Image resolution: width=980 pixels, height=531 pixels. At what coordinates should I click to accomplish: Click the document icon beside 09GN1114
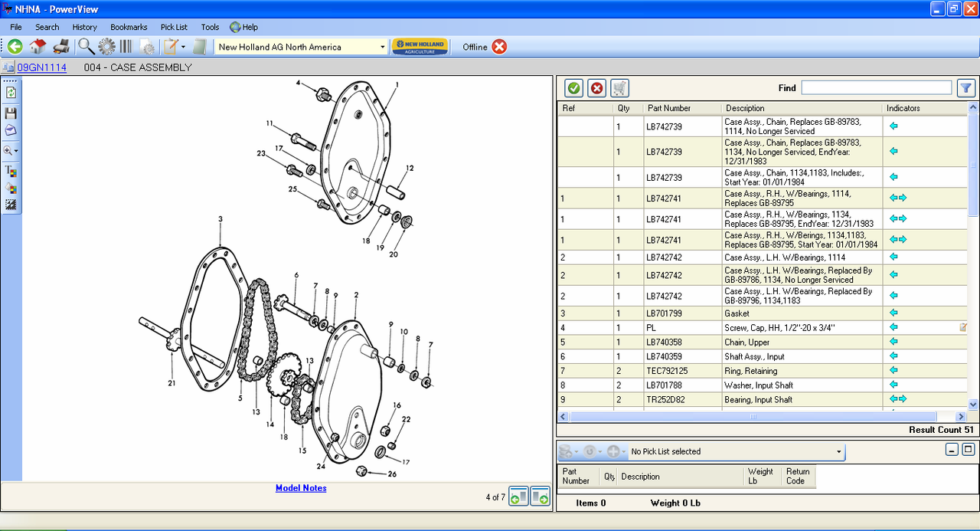[x=9, y=67]
